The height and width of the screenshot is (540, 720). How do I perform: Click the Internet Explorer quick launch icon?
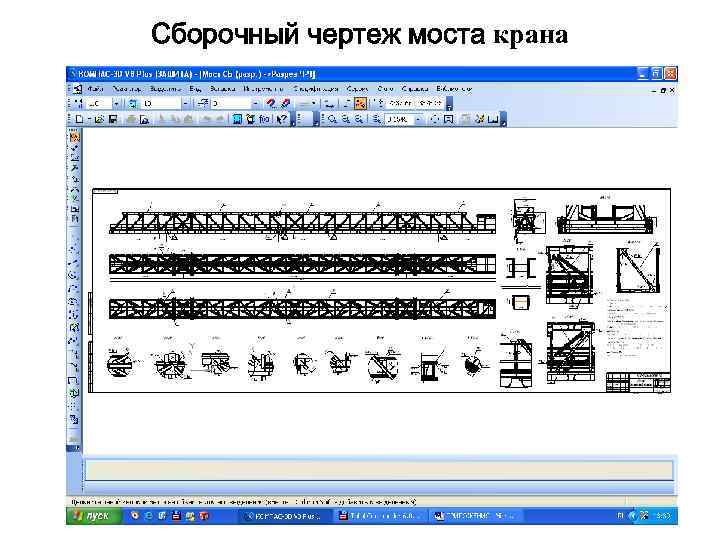[148, 516]
